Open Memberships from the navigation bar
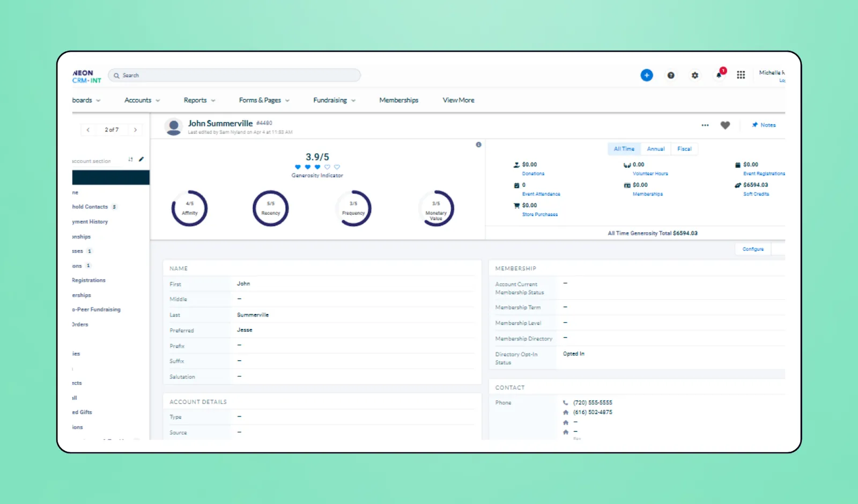Image resolution: width=858 pixels, height=504 pixels. (398, 100)
